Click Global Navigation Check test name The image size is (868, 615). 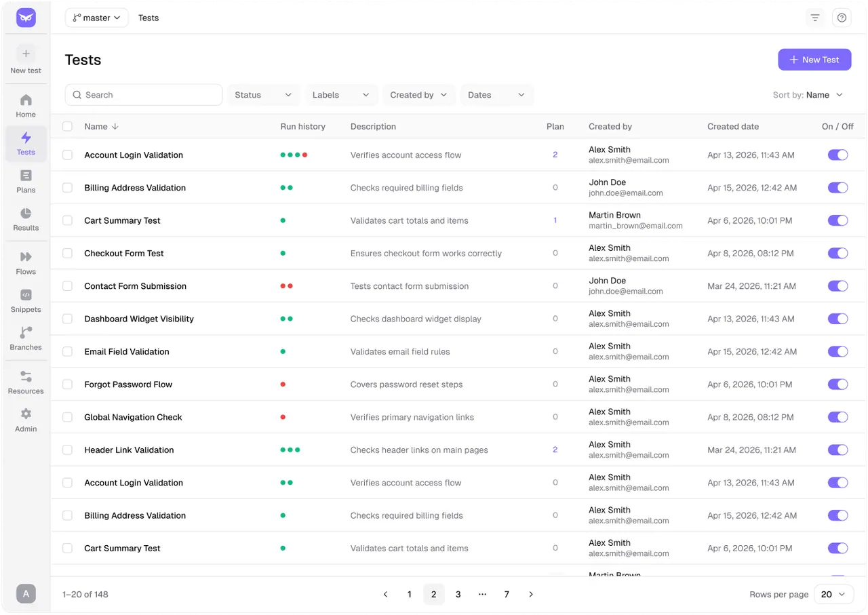click(x=133, y=417)
